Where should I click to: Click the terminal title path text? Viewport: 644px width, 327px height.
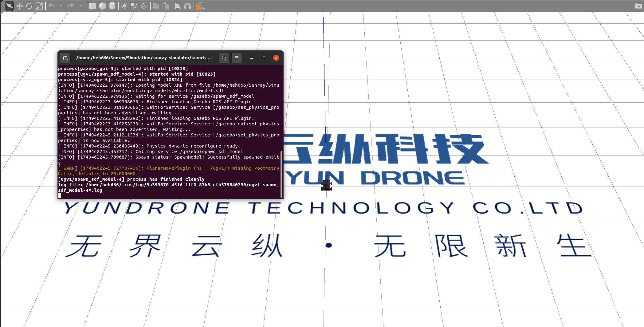tap(144, 58)
